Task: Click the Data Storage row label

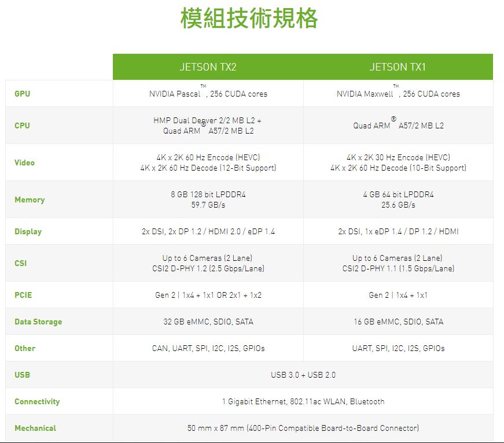Action: click(38, 322)
